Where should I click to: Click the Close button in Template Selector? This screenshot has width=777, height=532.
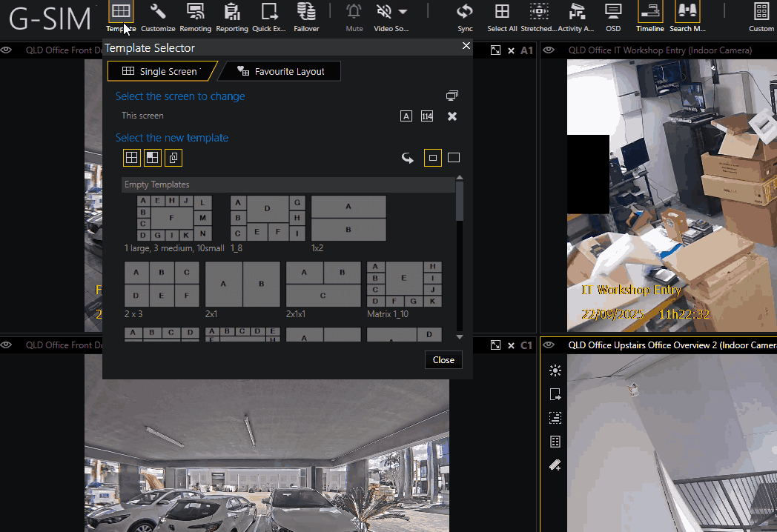(x=443, y=360)
